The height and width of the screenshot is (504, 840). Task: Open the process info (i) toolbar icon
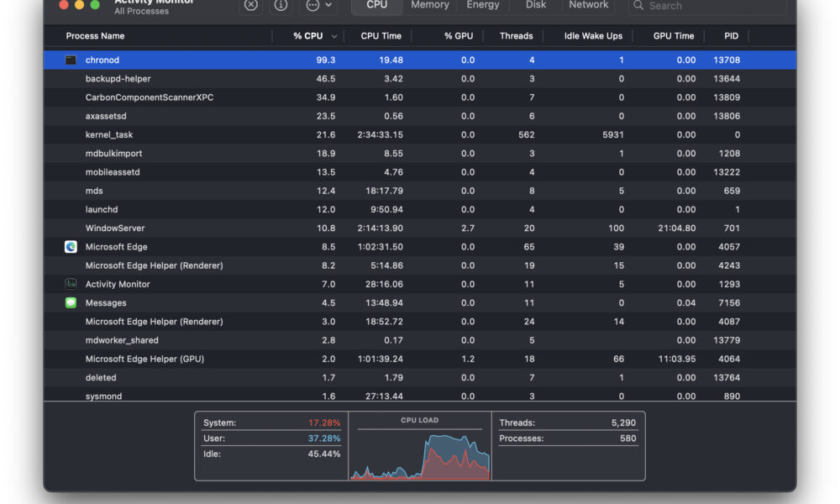(281, 5)
